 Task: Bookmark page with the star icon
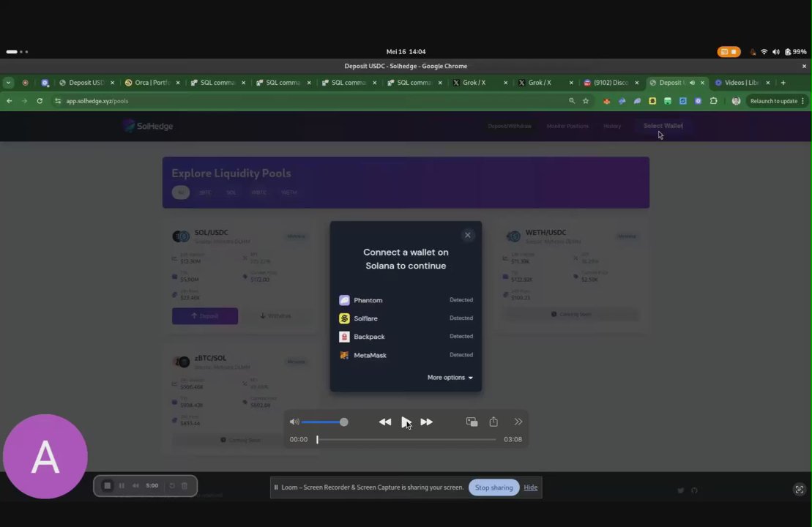586,101
